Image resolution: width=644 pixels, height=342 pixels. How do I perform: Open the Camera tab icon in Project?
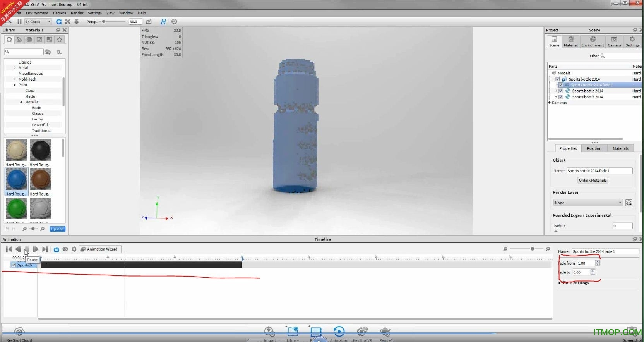click(x=614, y=41)
